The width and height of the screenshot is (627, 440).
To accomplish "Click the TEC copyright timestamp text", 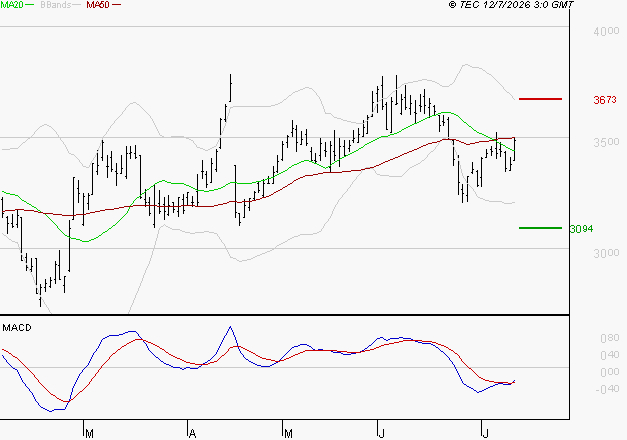I will 511,5.
